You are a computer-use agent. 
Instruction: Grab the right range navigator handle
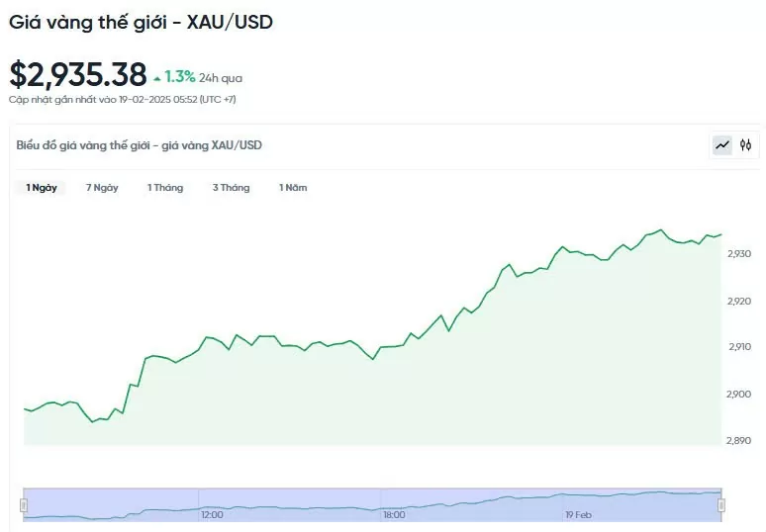coord(721,504)
